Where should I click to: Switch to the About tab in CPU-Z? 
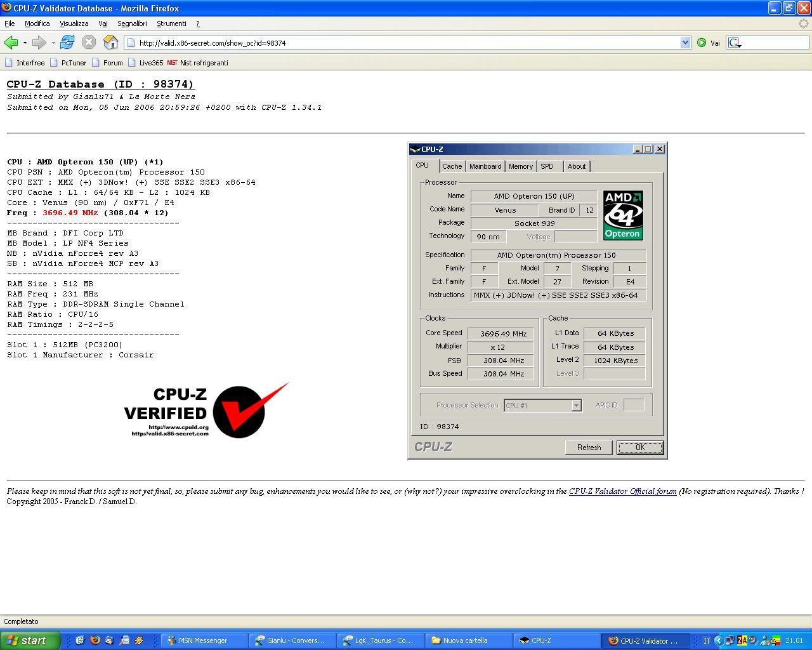[x=577, y=166]
